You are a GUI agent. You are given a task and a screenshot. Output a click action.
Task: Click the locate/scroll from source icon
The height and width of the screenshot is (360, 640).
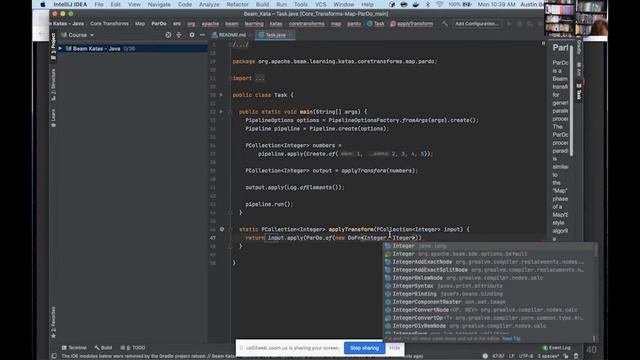pyautogui.click(x=168, y=35)
